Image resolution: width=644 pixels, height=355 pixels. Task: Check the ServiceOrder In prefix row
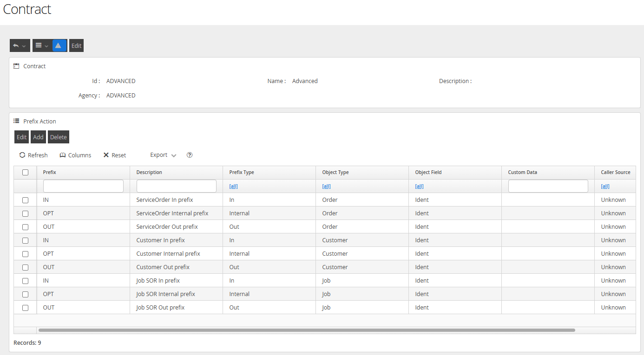coord(25,200)
